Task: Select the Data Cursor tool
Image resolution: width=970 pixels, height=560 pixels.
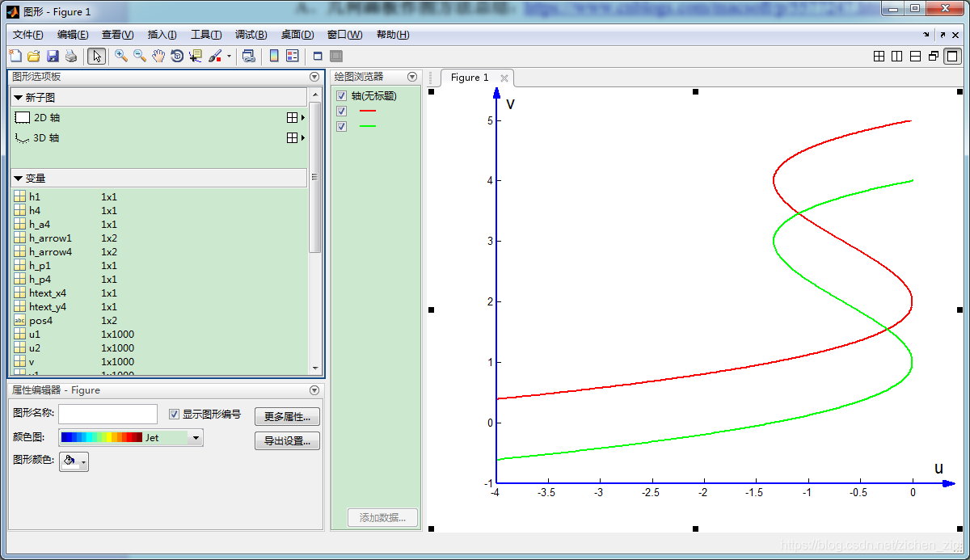Action: (x=196, y=56)
